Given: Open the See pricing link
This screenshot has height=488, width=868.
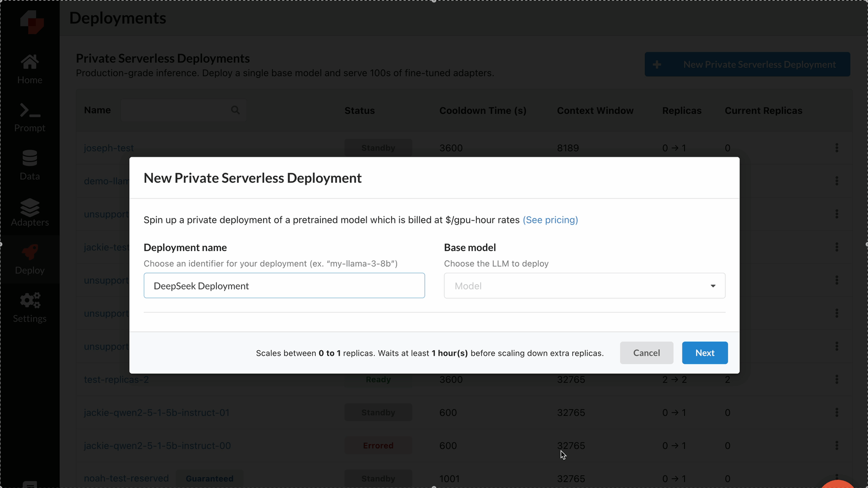Looking at the screenshot, I should [x=550, y=220].
